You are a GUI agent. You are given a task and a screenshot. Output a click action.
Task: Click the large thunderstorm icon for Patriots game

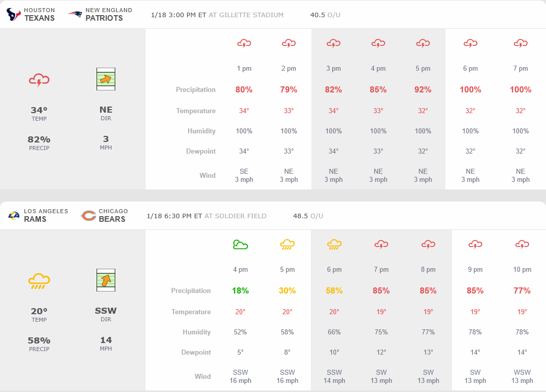coord(39,80)
